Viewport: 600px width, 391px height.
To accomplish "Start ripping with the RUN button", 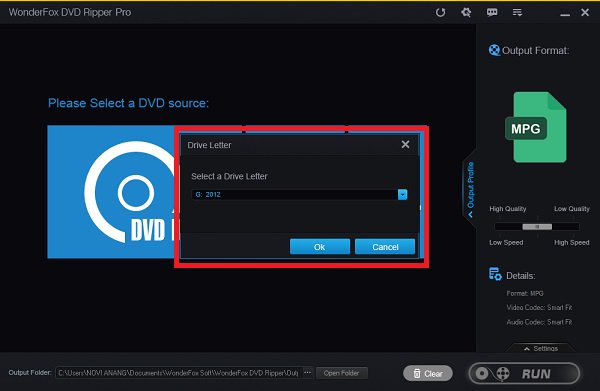I will click(x=524, y=373).
